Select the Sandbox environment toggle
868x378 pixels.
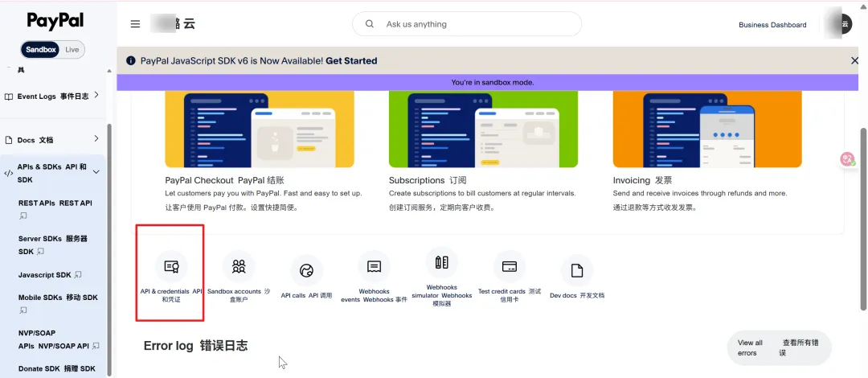point(41,50)
